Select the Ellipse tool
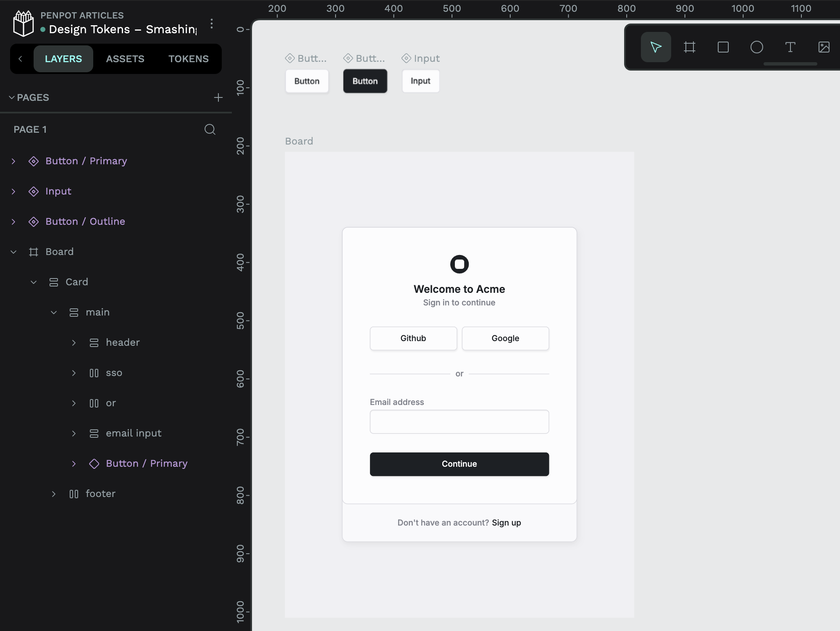Viewport: 840px width, 631px height. point(756,47)
